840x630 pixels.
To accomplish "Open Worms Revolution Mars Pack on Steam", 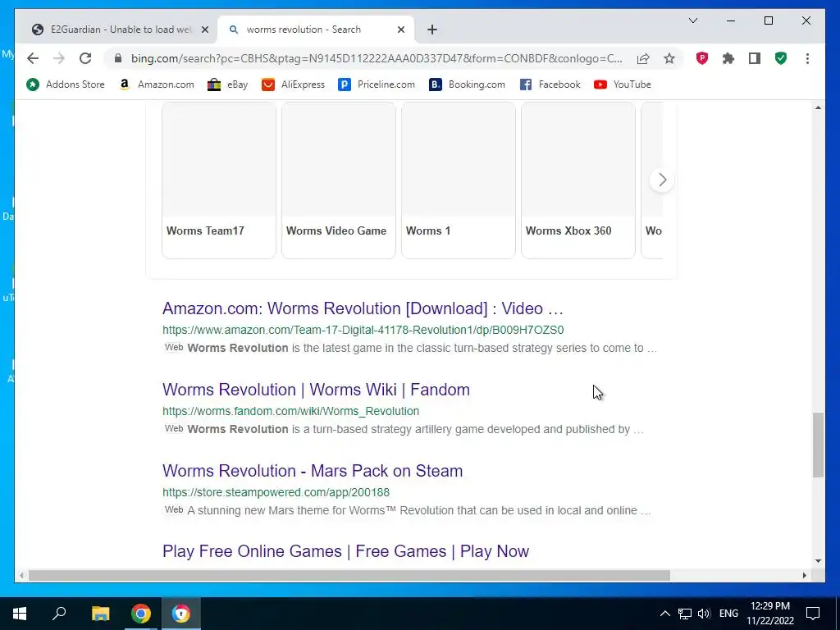I will coord(313,471).
